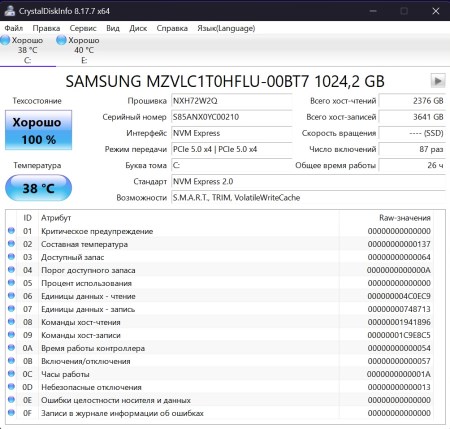Screen dimensions: 450x429
Task: Click raw value 0000000000054
Action: point(399,348)
